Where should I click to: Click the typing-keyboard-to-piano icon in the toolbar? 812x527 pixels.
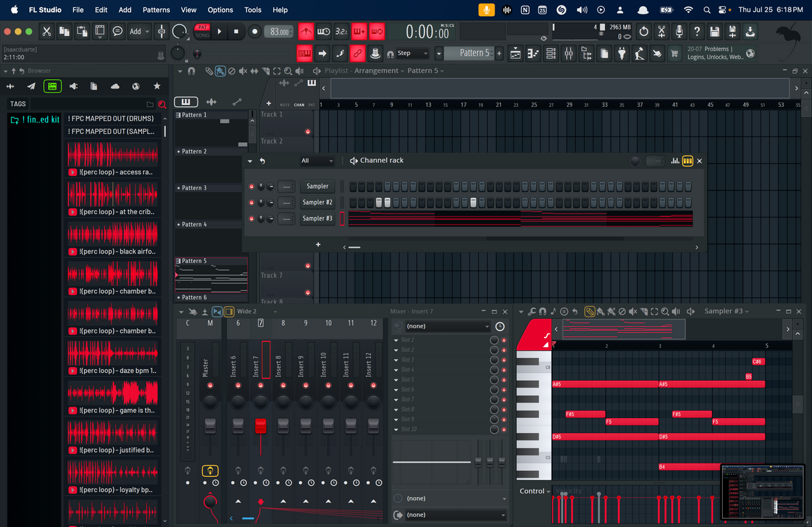(x=304, y=53)
